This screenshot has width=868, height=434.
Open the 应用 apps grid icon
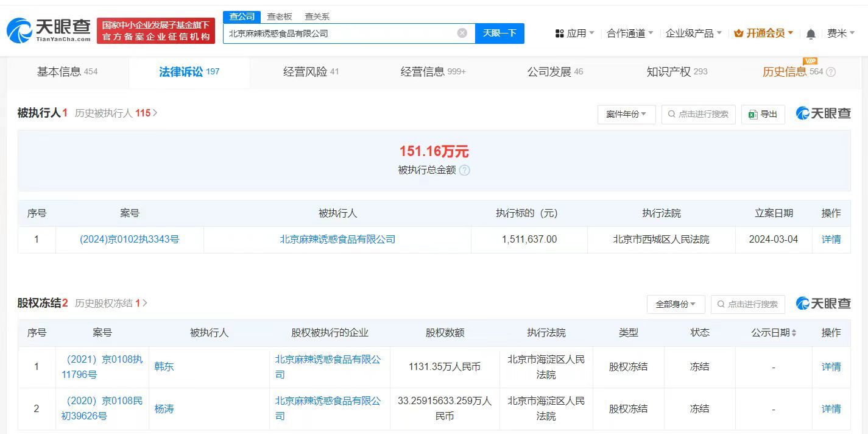[560, 34]
